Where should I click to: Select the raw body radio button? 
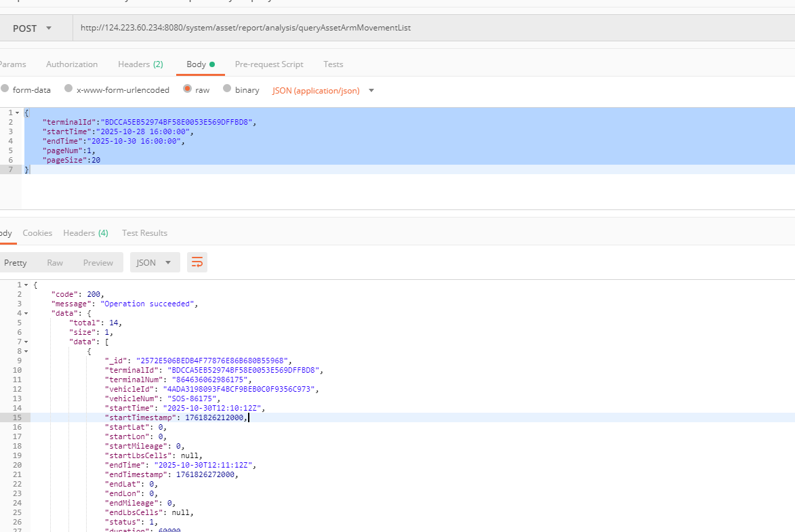[187, 89]
